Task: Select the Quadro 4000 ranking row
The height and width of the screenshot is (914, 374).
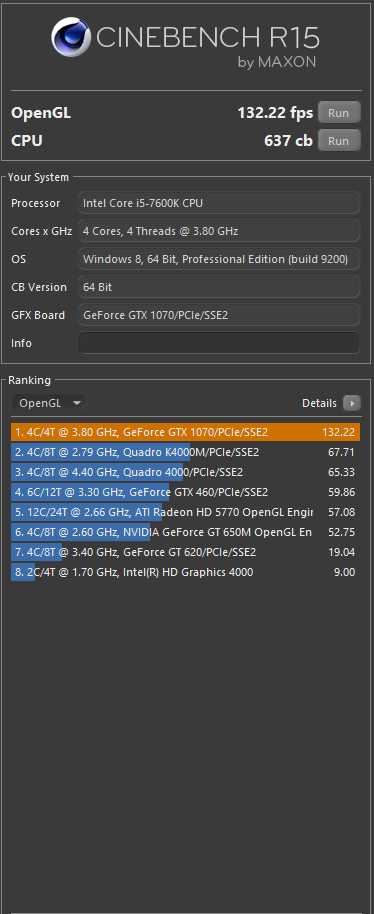Action: pos(185,472)
